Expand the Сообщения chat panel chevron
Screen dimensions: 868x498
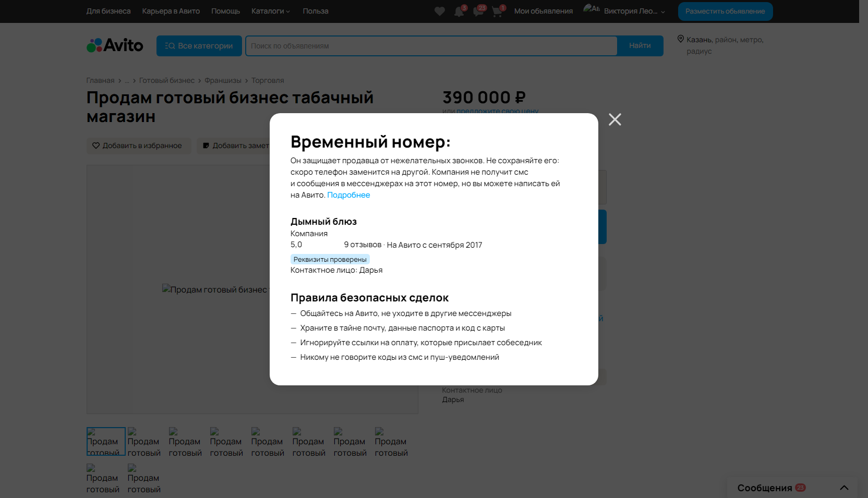844,488
